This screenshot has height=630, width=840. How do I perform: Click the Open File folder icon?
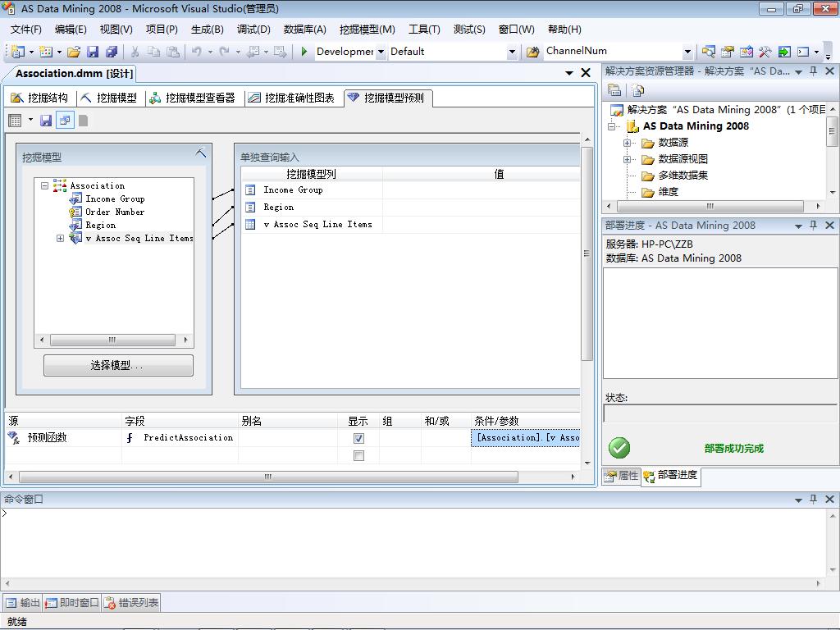74,52
